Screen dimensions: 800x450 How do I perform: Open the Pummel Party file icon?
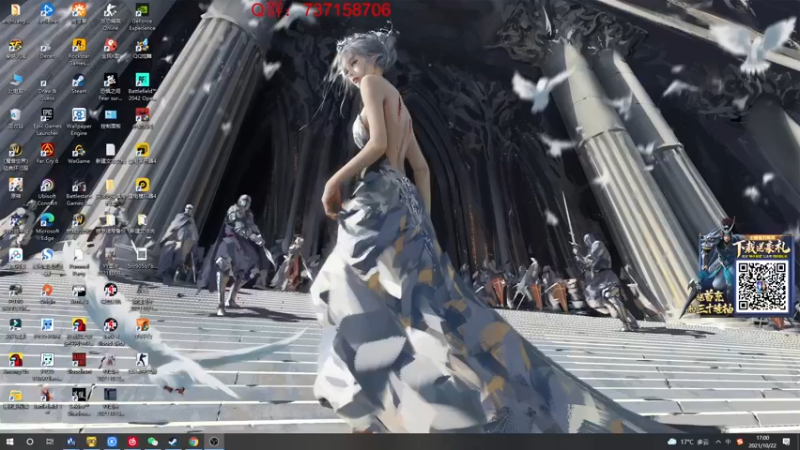pyautogui.click(x=79, y=261)
